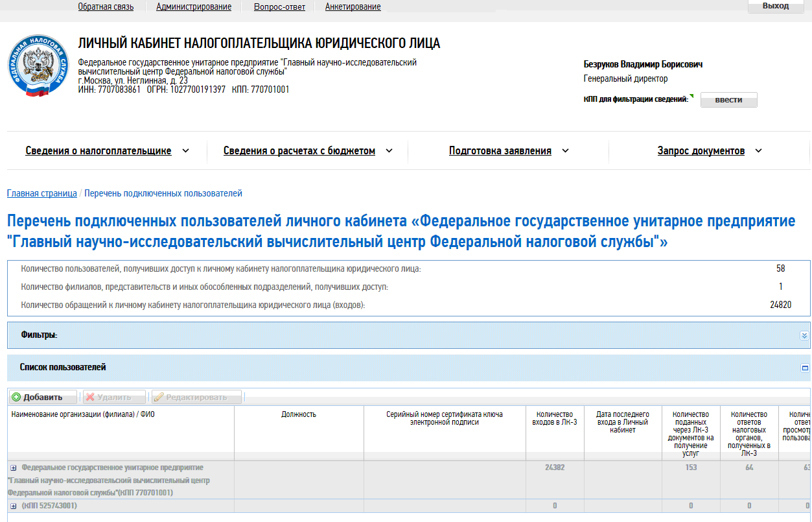Viewport: 812px width, 522px height.
Task: Expand the КПП 525743001 row
Action: pos(14,506)
